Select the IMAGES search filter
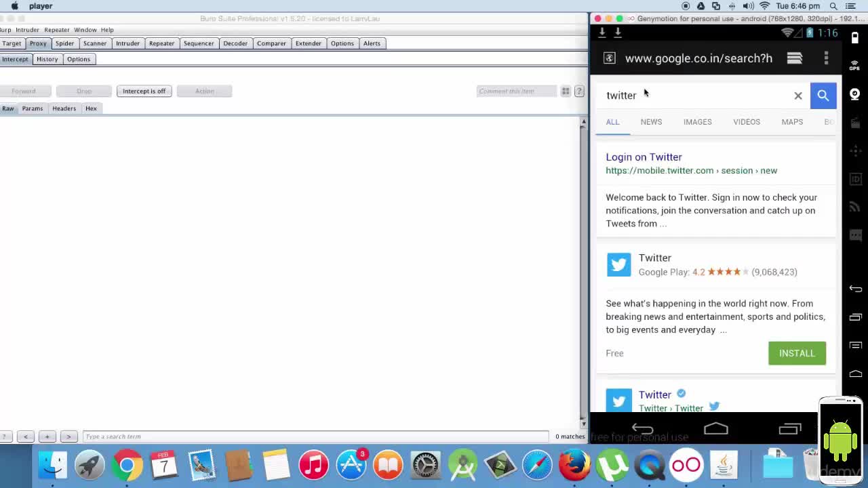The image size is (868, 488). (697, 122)
